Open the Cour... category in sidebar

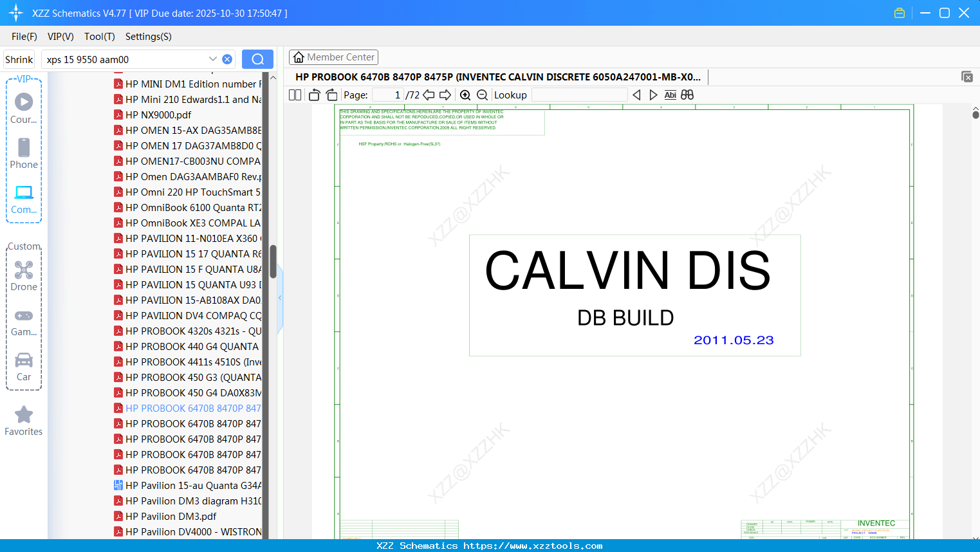24,108
